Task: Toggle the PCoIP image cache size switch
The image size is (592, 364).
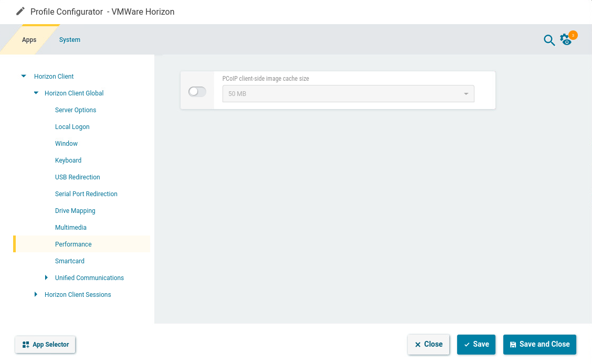Action: pyautogui.click(x=197, y=92)
